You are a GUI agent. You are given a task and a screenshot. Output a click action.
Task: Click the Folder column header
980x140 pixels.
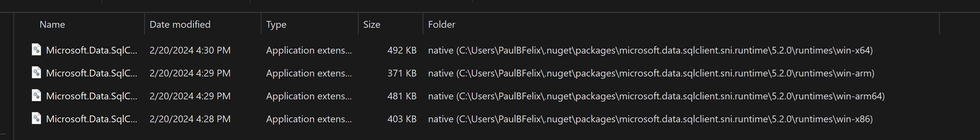click(441, 25)
